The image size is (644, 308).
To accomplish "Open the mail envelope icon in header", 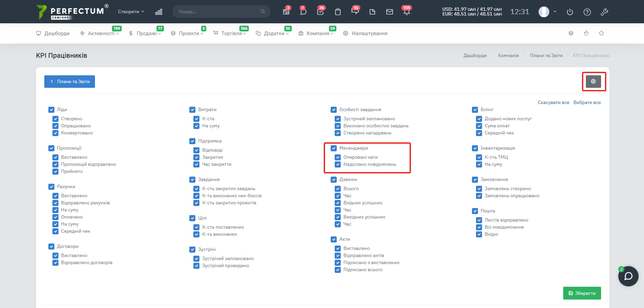I will [x=389, y=12].
